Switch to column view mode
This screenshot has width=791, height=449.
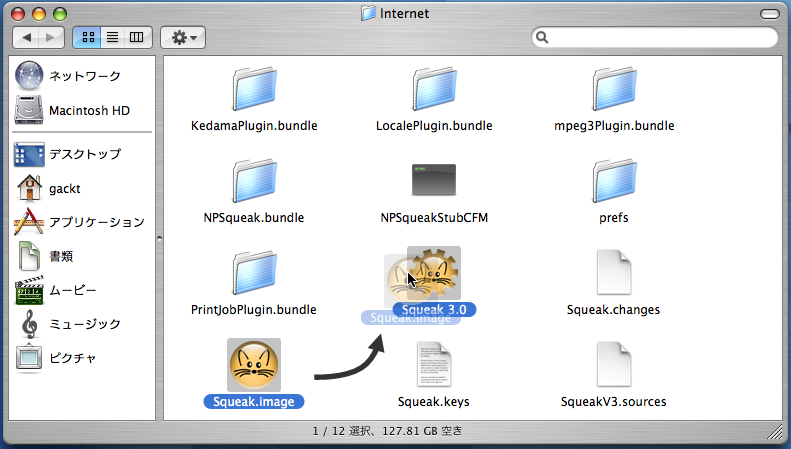136,37
